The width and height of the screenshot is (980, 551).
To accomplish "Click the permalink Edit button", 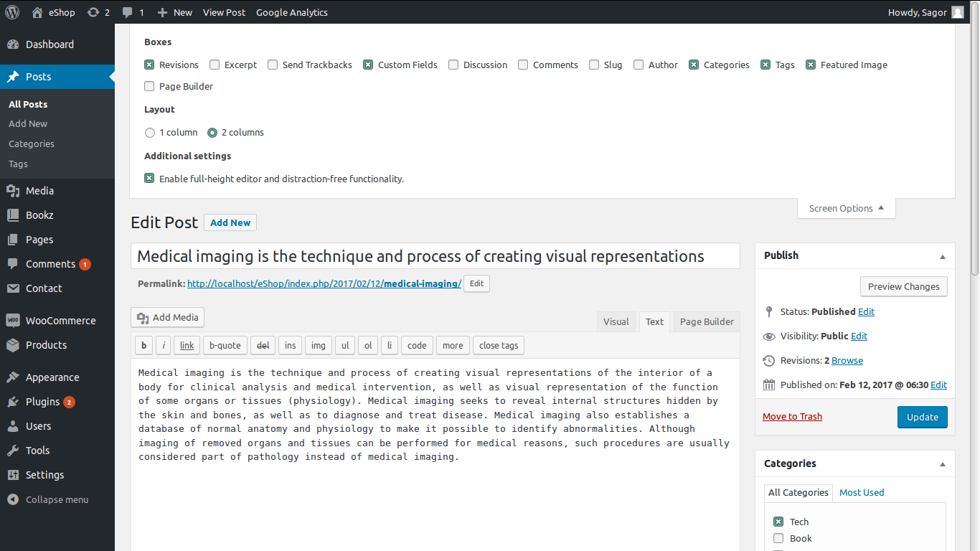I will tap(476, 284).
